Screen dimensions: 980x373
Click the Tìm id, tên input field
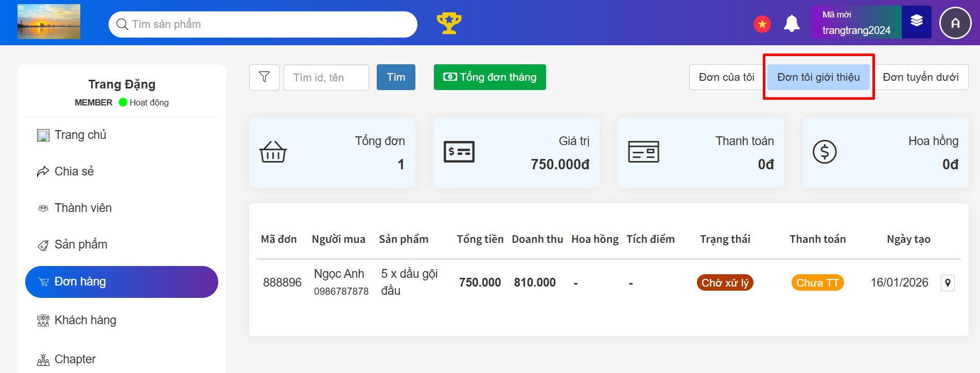(326, 77)
